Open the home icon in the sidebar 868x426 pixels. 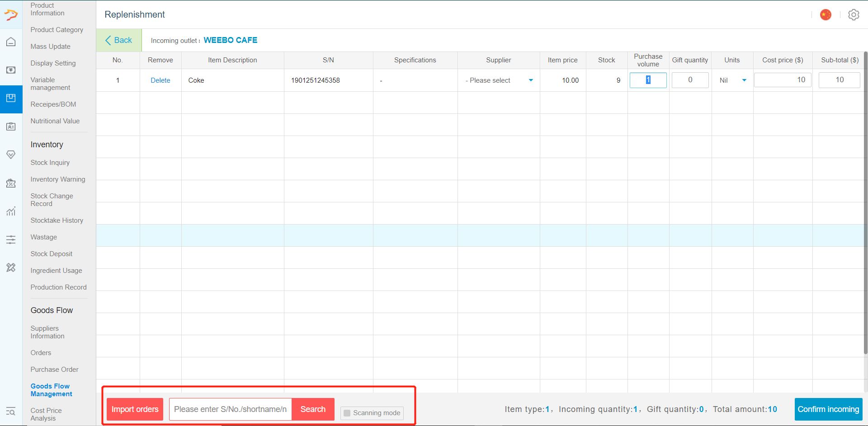click(11, 42)
